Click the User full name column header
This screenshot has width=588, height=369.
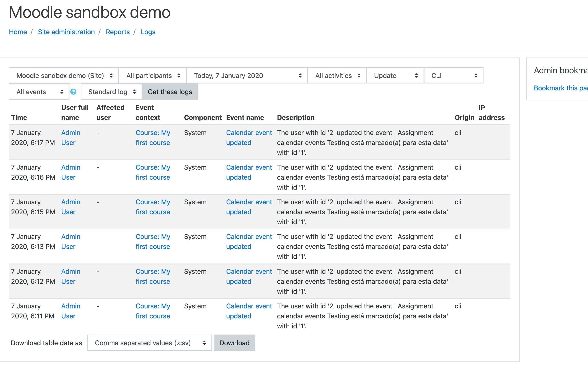click(x=75, y=113)
